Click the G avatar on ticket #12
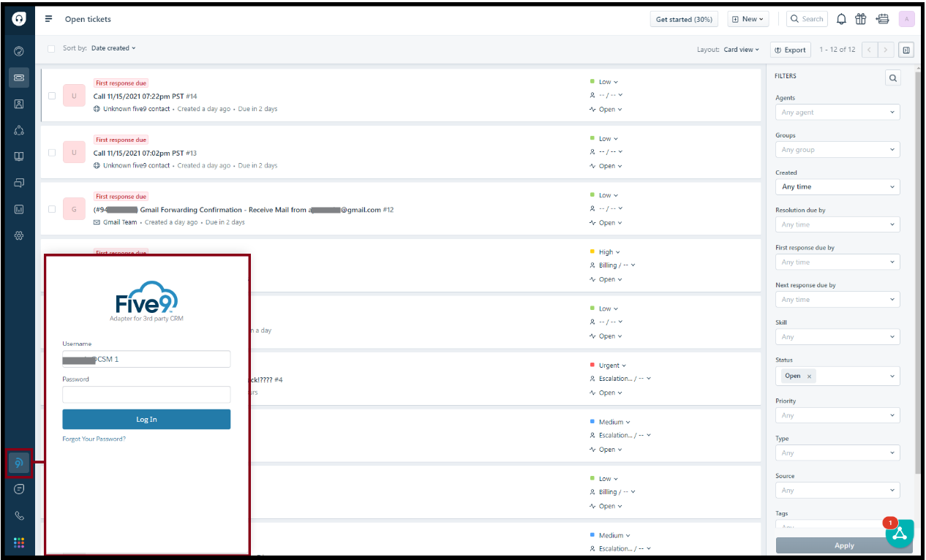The height and width of the screenshot is (560, 926). pos(74,209)
